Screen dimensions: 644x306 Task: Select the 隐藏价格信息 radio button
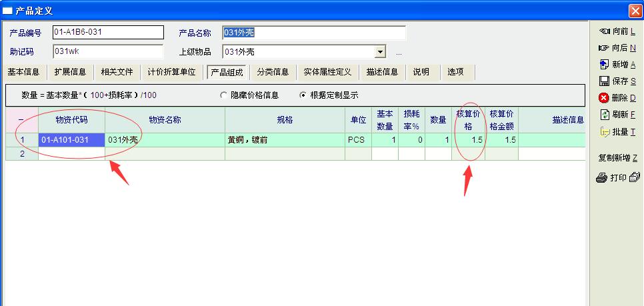pos(223,95)
